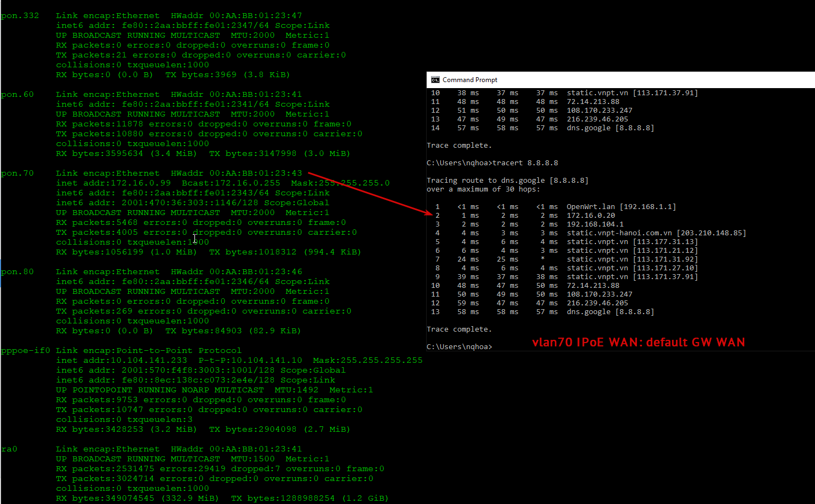Click hop 2 address 172.16.0.20
815x504 pixels.
pos(591,215)
